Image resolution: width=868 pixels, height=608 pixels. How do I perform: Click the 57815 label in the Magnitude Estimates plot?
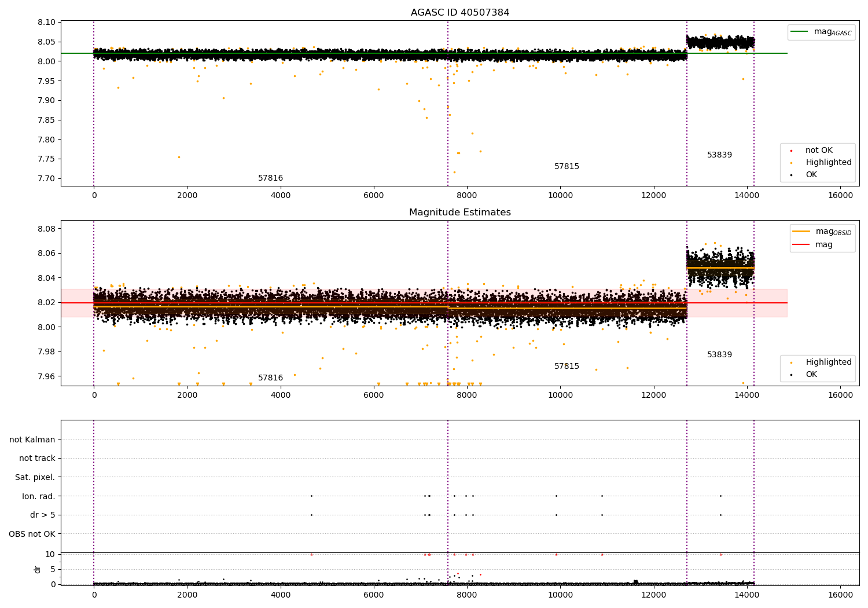[x=567, y=367]
